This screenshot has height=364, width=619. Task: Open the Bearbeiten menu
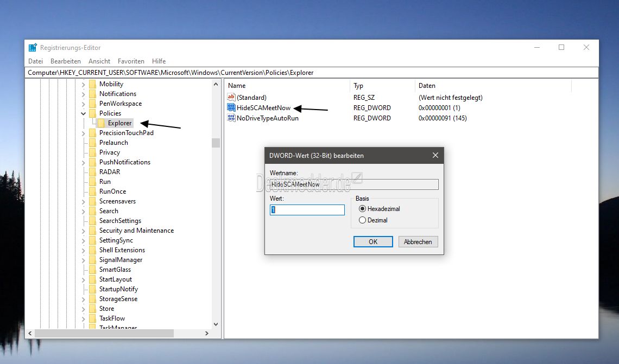tap(66, 61)
